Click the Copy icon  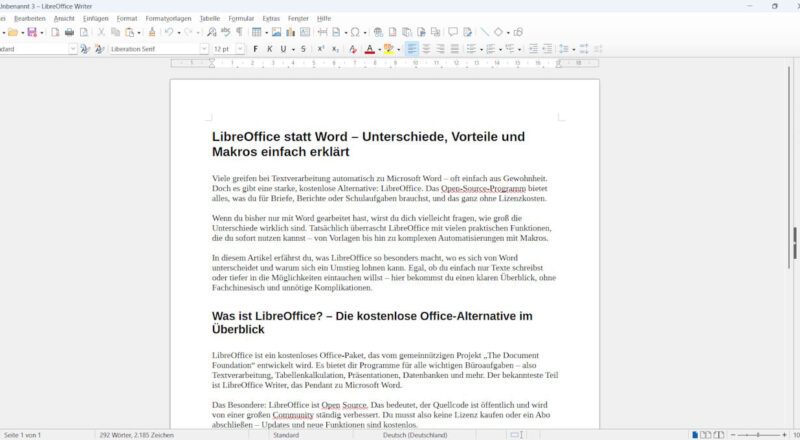pos(115,32)
